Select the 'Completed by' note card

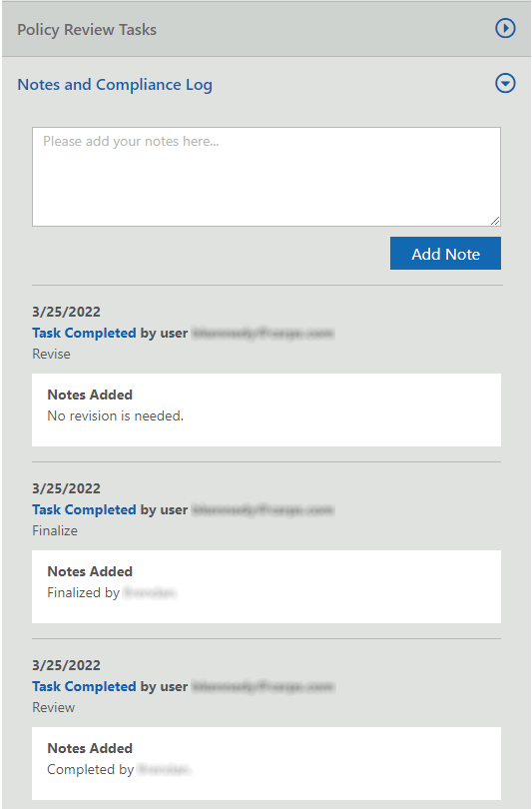[x=266, y=764]
